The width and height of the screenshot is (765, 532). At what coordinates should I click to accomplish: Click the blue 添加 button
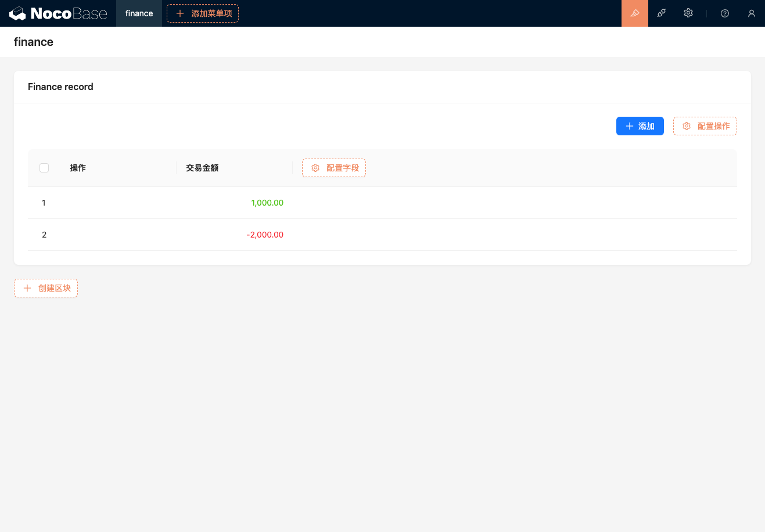click(x=640, y=126)
